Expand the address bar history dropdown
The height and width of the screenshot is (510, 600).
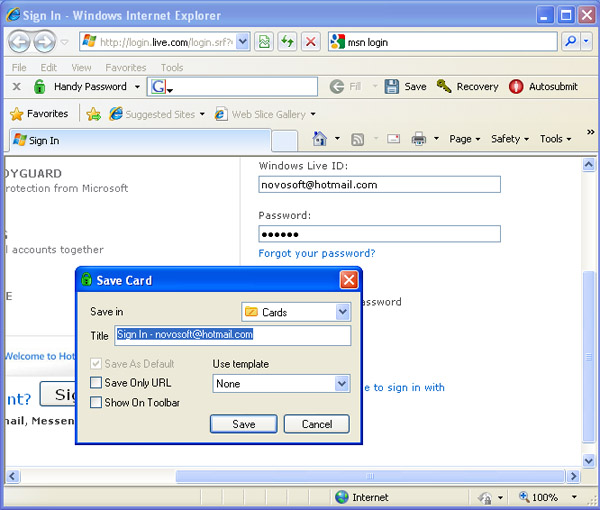tap(243, 41)
